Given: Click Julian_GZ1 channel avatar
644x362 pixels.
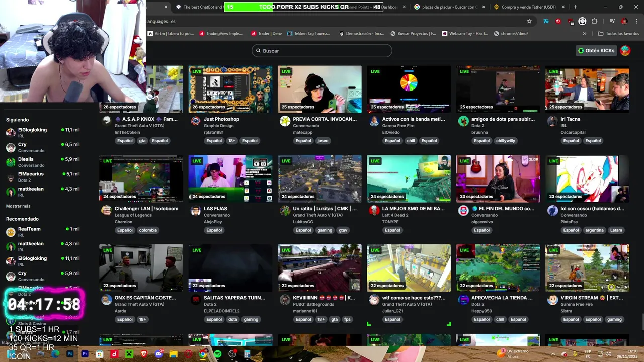Looking at the screenshot, I should click(x=374, y=300).
